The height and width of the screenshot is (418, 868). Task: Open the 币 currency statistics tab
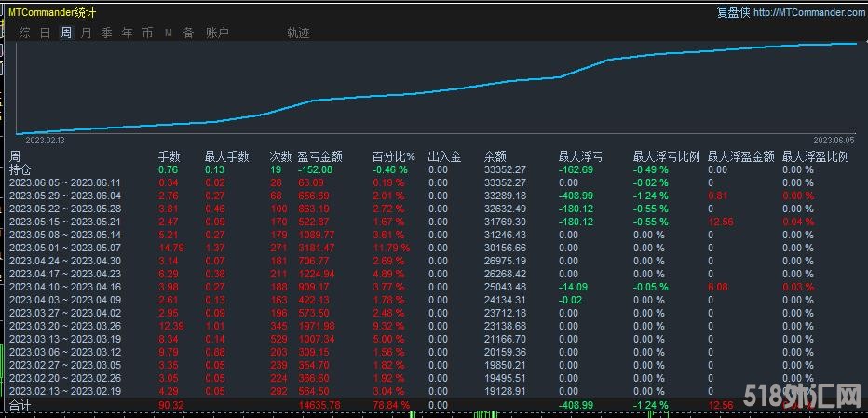pyautogui.click(x=148, y=33)
